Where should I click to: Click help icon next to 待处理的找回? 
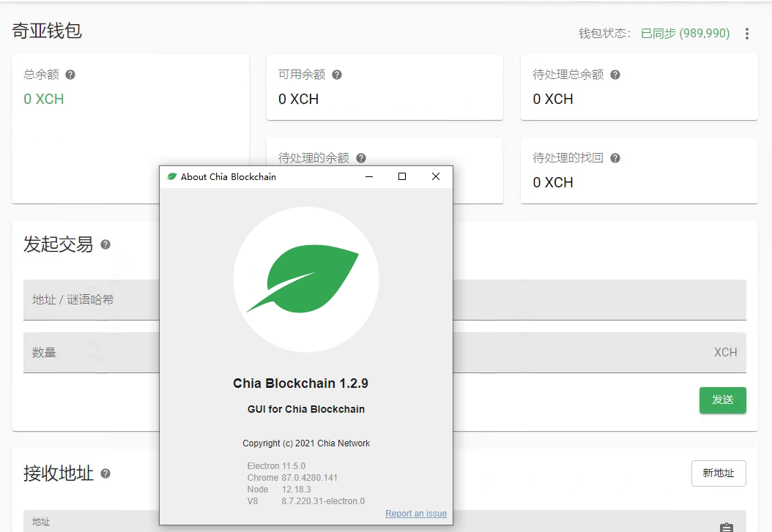pos(615,158)
